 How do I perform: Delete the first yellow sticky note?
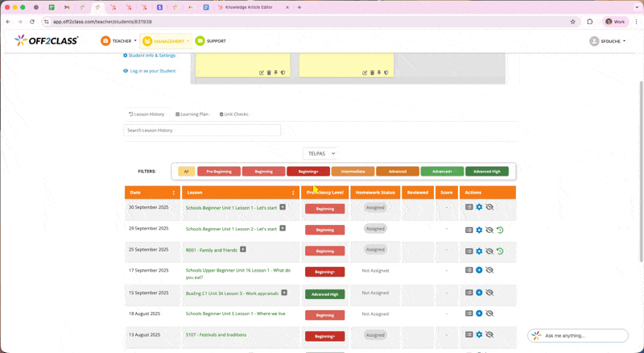(x=269, y=73)
